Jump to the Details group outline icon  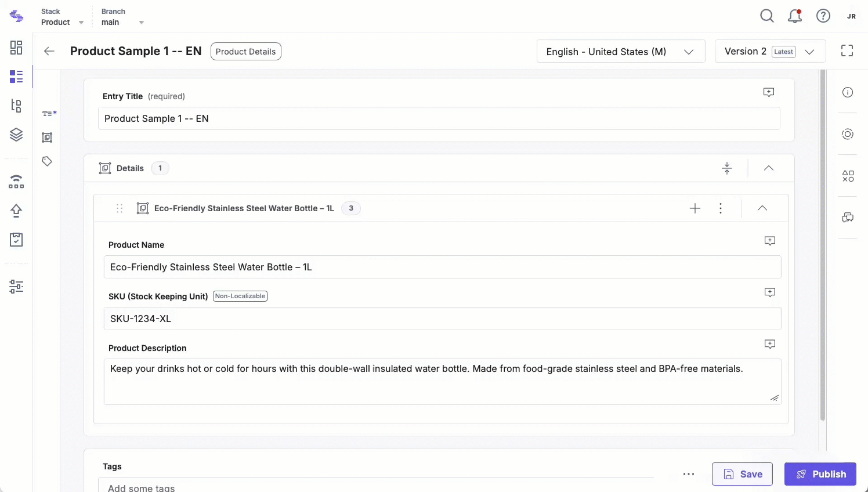tap(47, 138)
